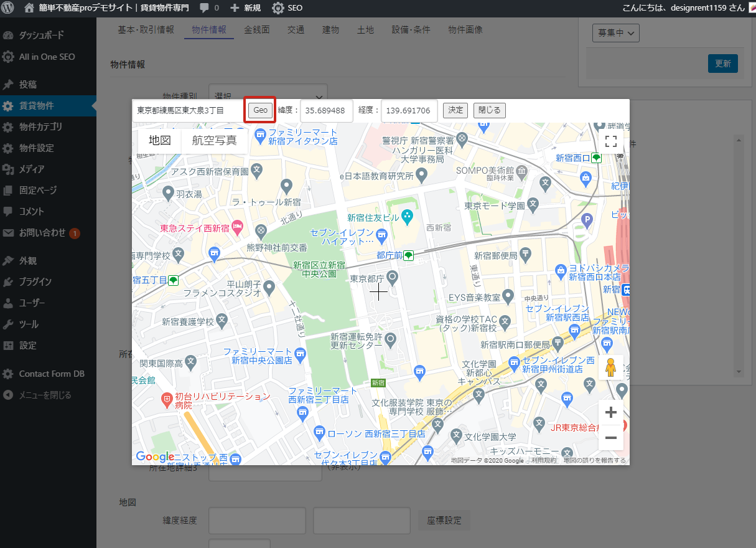The height and width of the screenshot is (548, 756).
Task: Switch to the 金銭面 tab
Action: 256,30
